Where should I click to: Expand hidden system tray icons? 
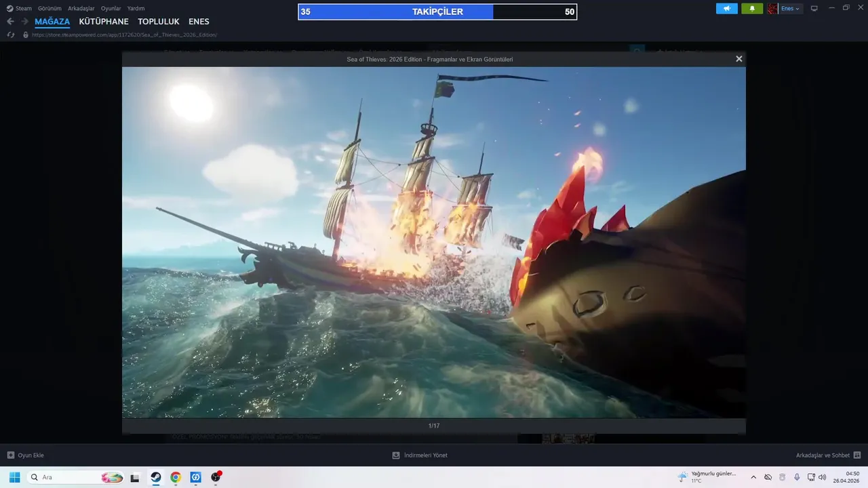(753, 477)
